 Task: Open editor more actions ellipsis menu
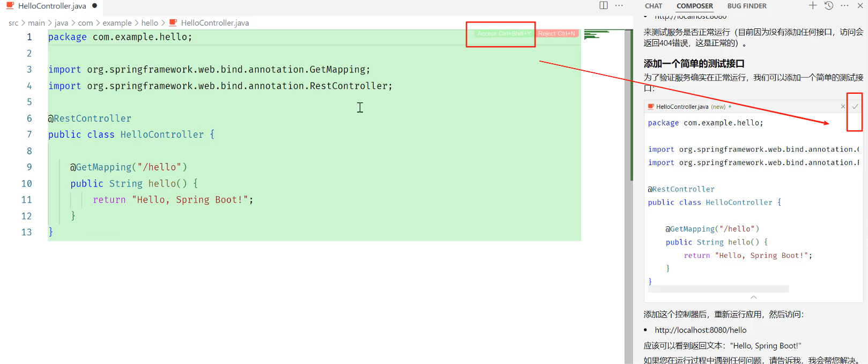click(619, 5)
